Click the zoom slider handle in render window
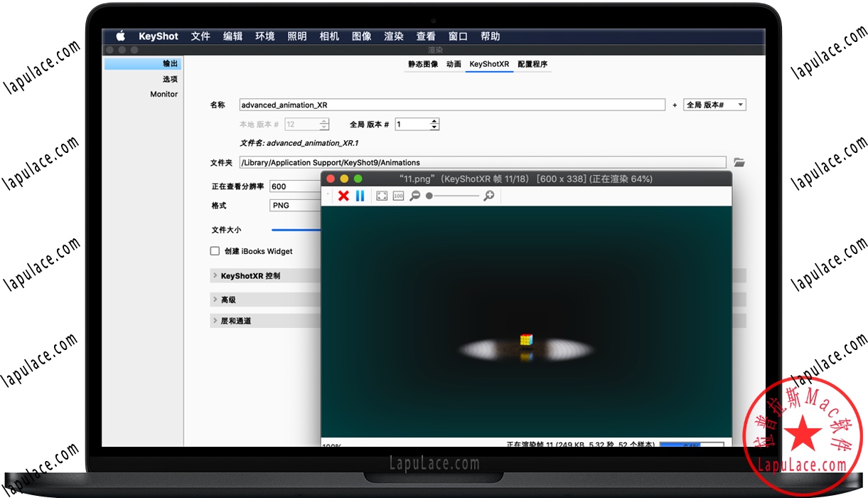This screenshot has height=498, width=868. tap(429, 196)
